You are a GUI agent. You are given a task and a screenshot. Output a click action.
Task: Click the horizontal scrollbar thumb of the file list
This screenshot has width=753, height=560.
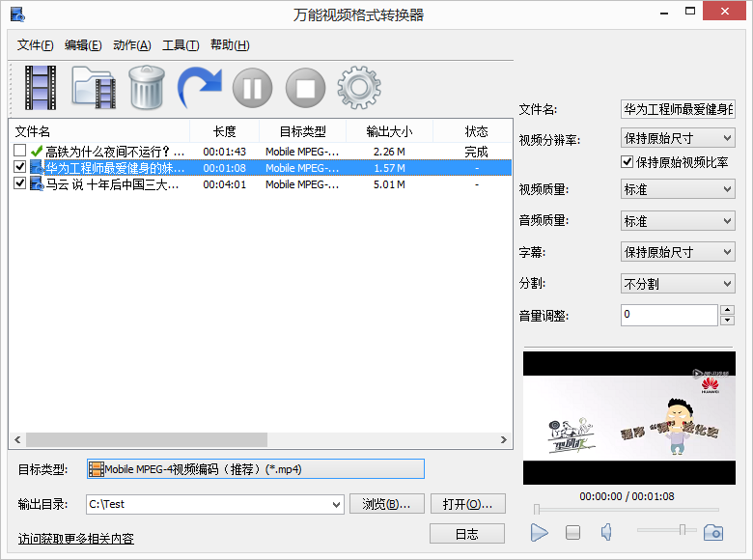pyautogui.click(x=147, y=439)
